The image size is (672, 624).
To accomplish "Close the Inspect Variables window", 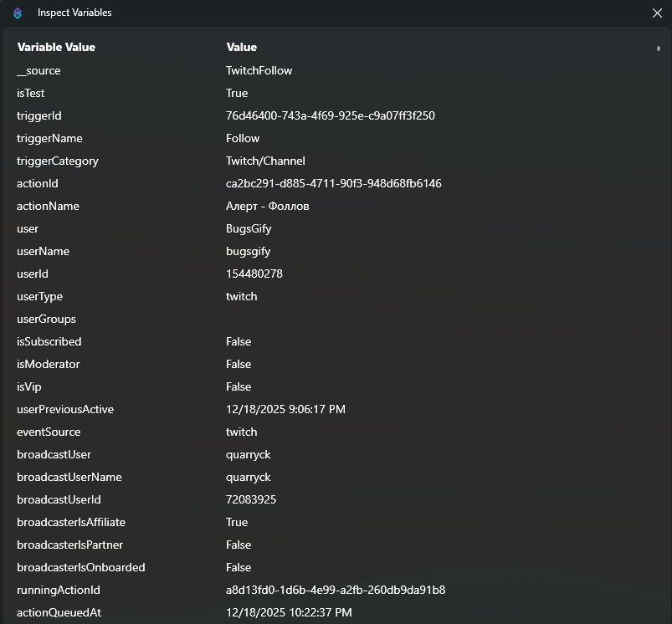I will 657,13.
